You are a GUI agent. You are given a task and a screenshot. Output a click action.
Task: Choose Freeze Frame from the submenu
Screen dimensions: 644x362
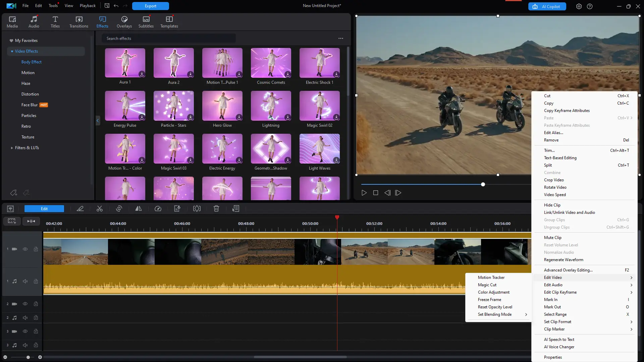point(489,300)
